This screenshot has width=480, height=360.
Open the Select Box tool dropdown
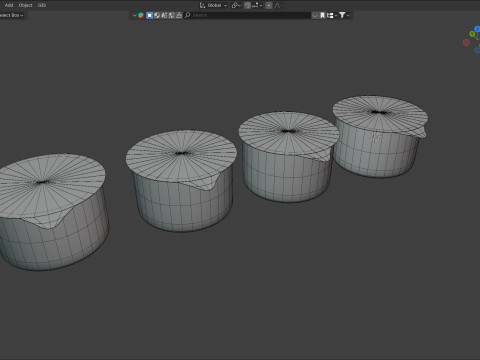click(11, 15)
